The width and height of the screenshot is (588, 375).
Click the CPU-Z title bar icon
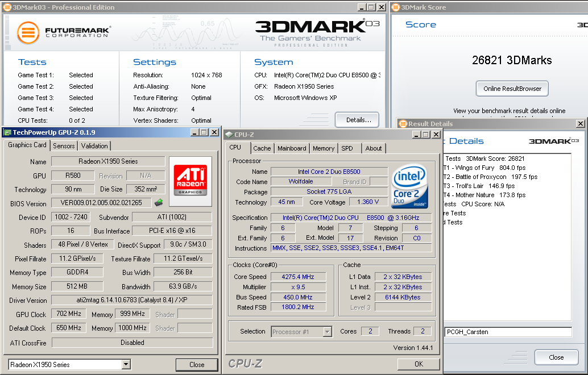pyautogui.click(x=229, y=135)
